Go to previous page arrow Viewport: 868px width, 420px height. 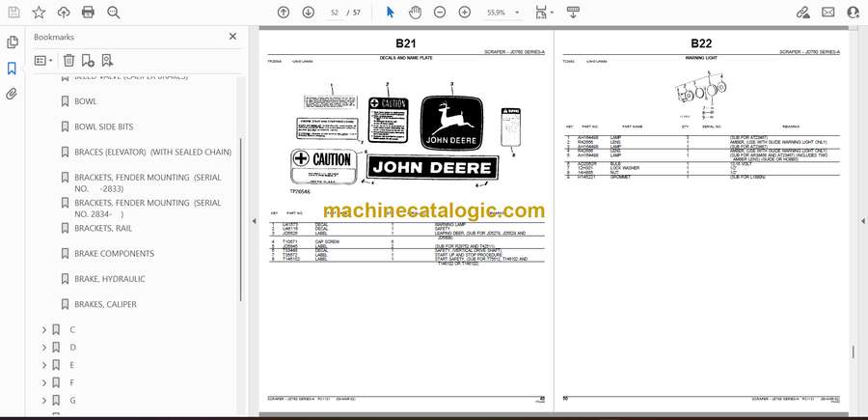284,13
